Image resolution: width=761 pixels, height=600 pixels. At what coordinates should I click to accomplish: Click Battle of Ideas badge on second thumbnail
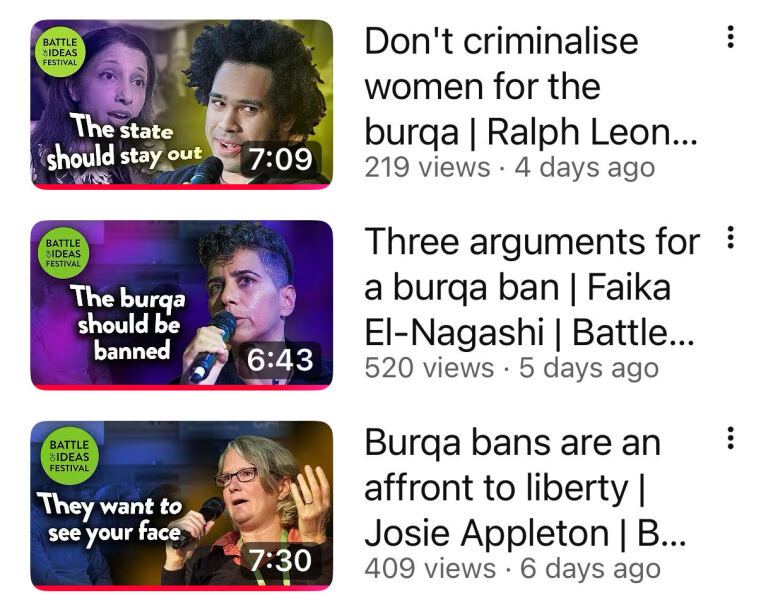[63, 253]
